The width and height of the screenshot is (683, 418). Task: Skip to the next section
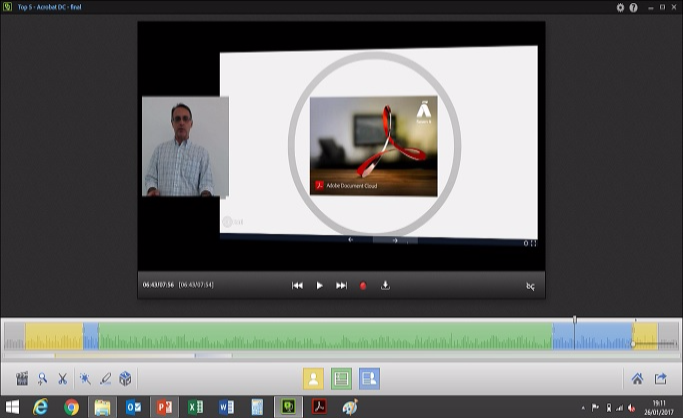(342, 286)
